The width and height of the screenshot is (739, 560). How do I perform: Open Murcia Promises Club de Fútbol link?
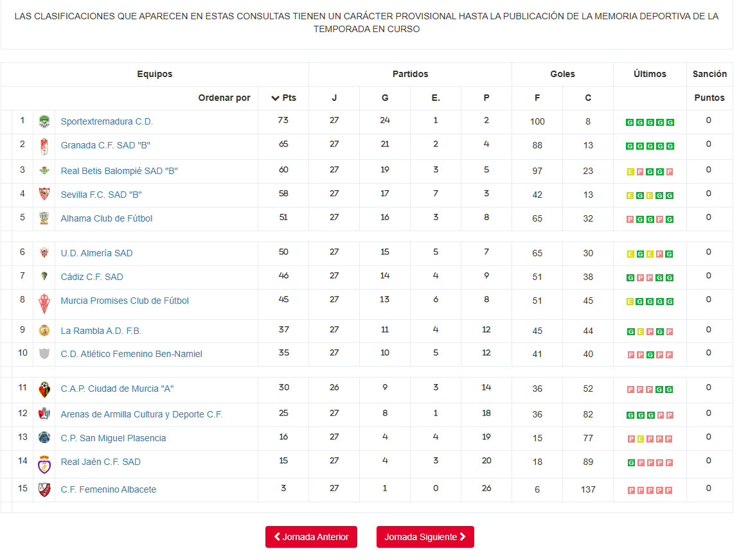pos(125,301)
